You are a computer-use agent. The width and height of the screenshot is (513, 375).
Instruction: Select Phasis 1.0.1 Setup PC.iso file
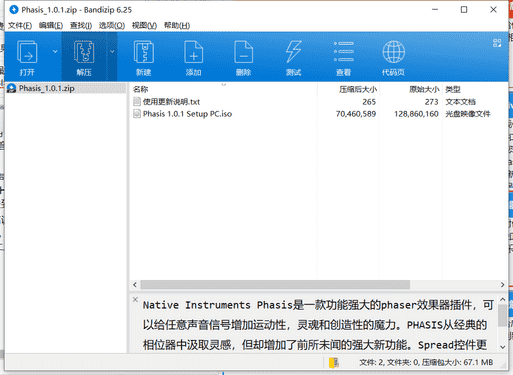click(x=187, y=114)
